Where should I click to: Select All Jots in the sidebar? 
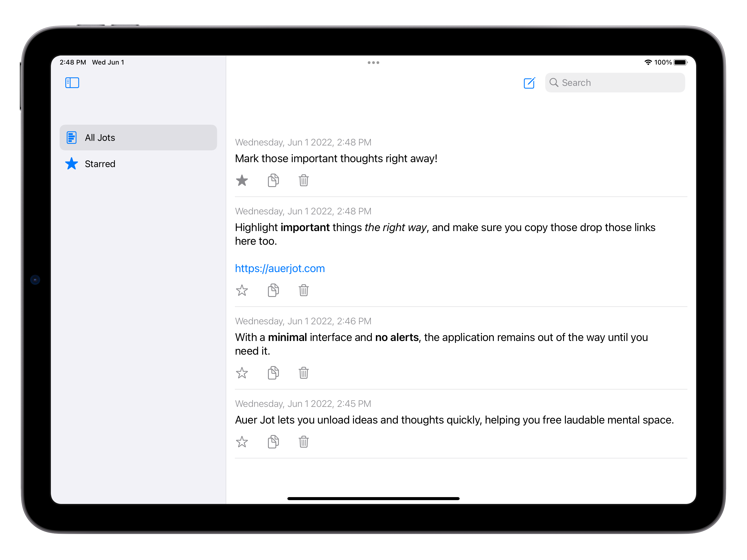pos(138,138)
